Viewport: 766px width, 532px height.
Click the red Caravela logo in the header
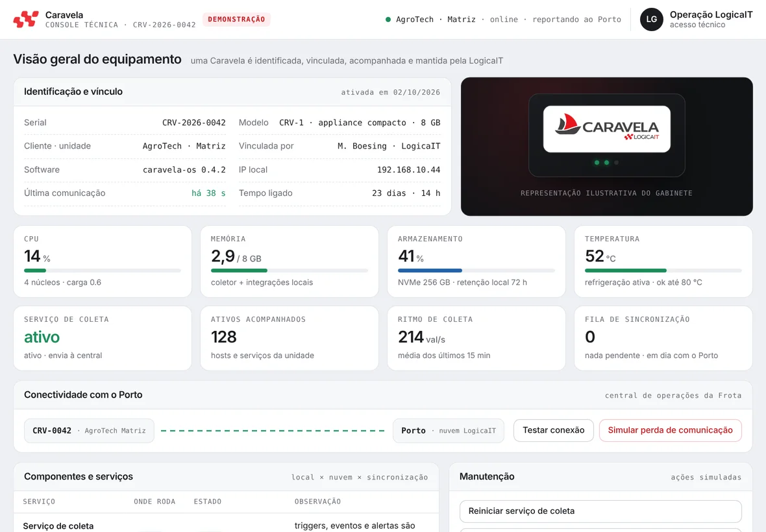26,19
